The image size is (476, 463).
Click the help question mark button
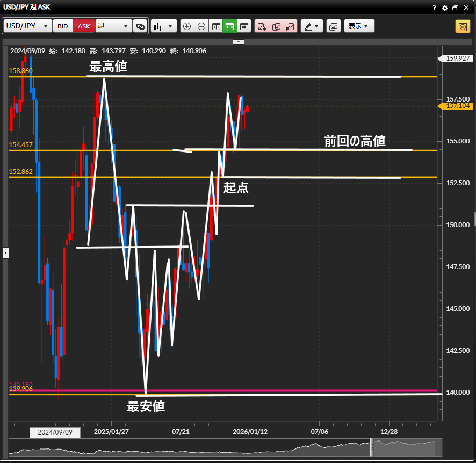click(434, 8)
